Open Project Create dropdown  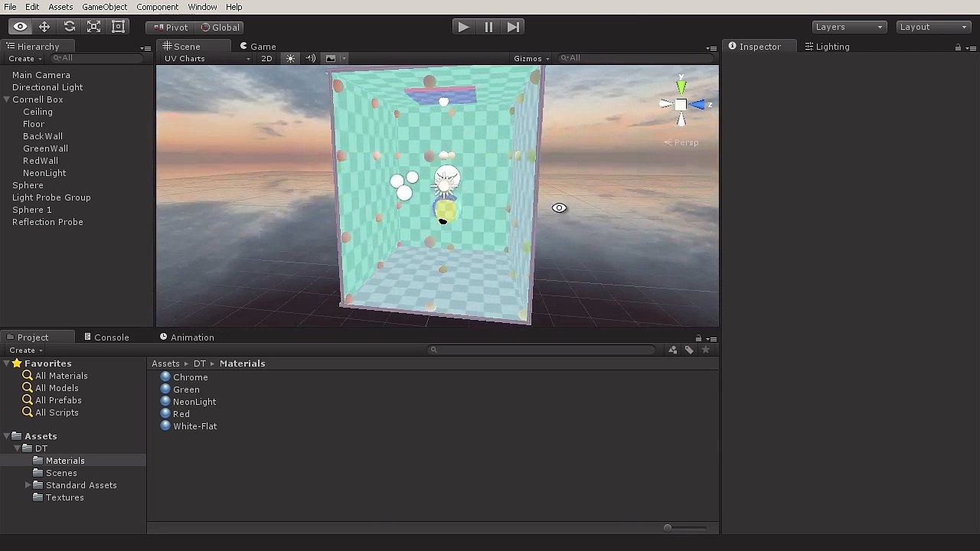tap(25, 350)
